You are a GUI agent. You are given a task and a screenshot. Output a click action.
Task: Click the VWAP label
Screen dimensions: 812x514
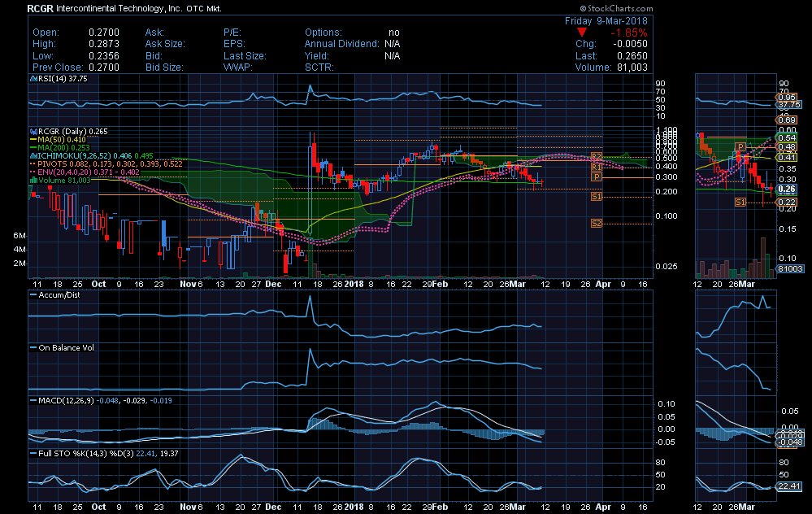(x=237, y=68)
